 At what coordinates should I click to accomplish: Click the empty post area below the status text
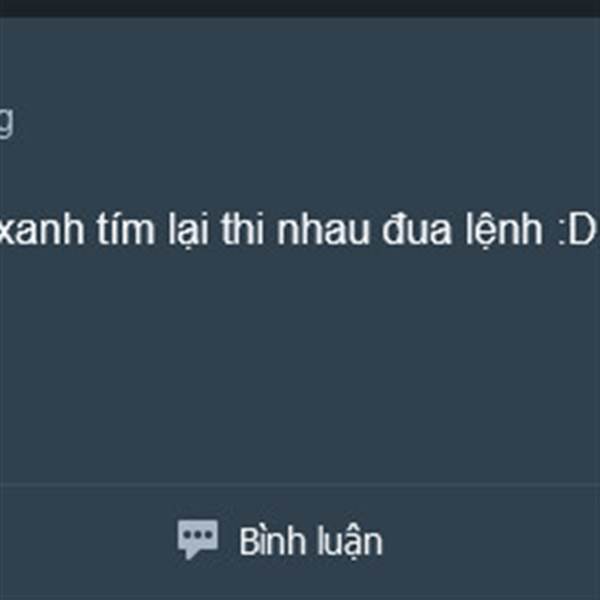(300, 364)
